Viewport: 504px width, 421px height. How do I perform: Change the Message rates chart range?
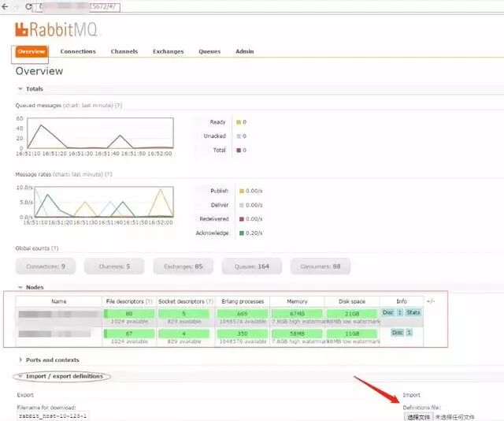coord(78,174)
